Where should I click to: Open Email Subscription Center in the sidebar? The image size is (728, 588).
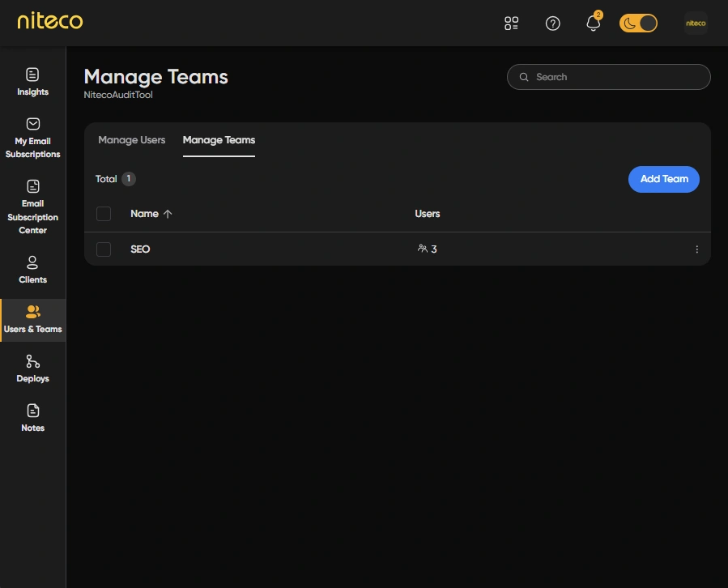(x=32, y=207)
